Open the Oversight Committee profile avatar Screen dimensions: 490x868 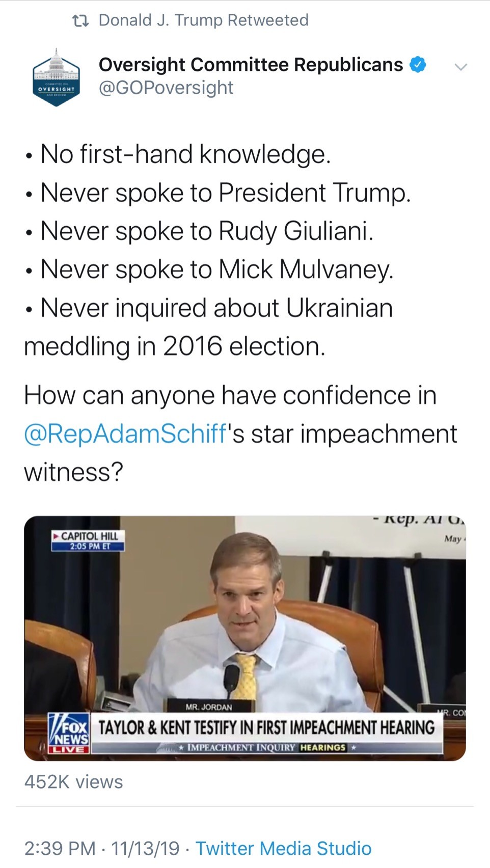pyautogui.click(x=57, y=77)
